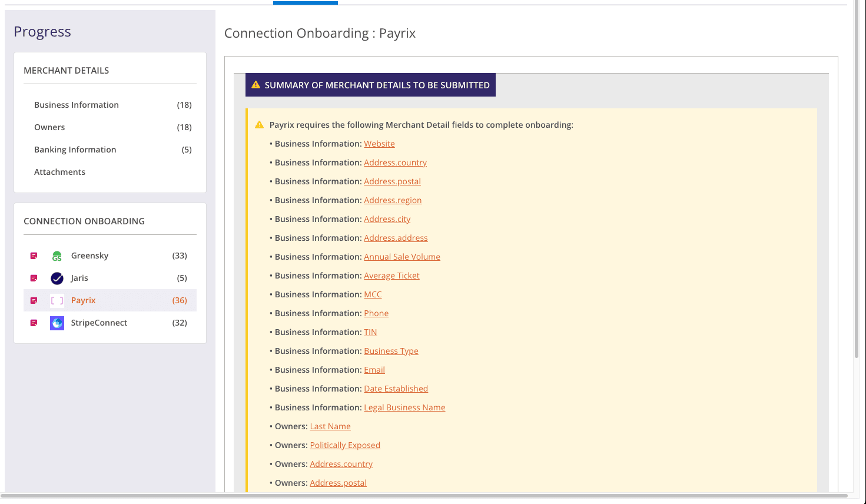Click the StripeConnect logo icon

pos(57,323)
